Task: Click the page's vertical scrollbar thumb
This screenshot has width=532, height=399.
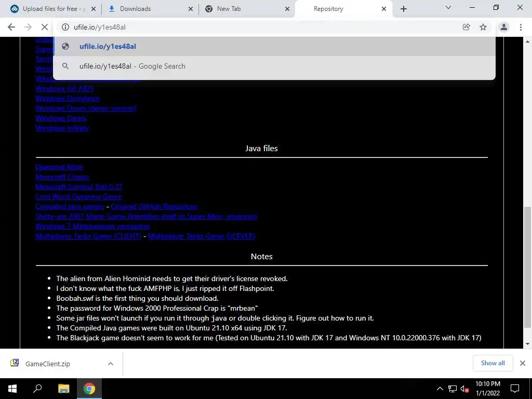Action: [527, 267]
